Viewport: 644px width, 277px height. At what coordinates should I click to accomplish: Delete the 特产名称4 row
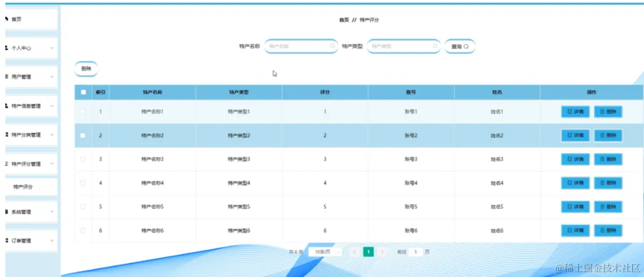[608, 183]
